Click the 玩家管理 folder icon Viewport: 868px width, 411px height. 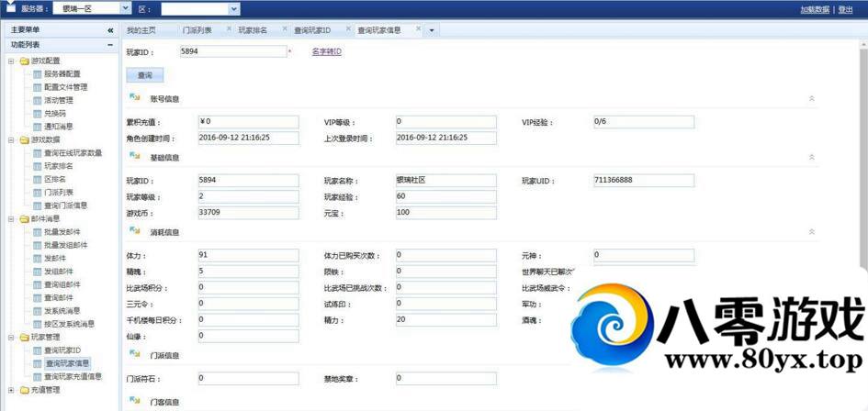click(x=24, y=337)
